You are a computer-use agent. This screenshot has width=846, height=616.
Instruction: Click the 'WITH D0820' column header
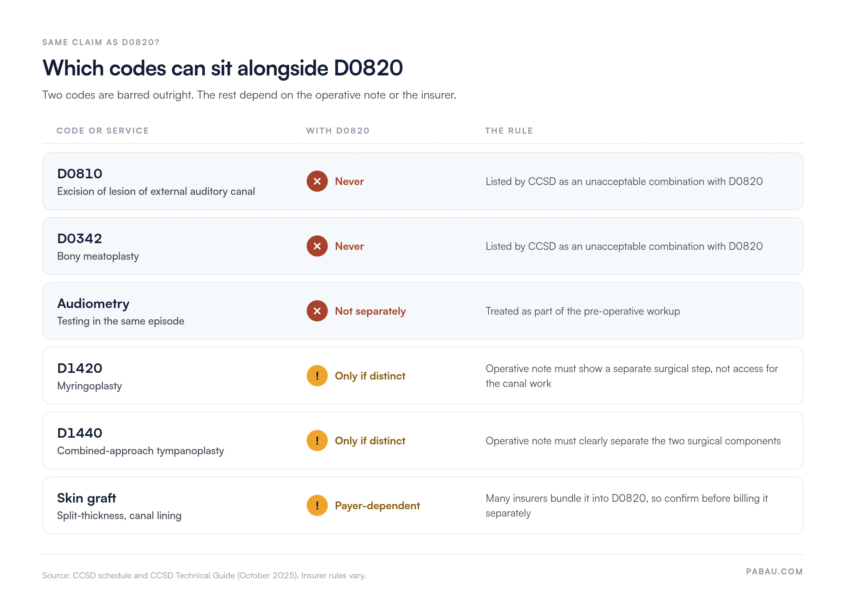(338, 131)
